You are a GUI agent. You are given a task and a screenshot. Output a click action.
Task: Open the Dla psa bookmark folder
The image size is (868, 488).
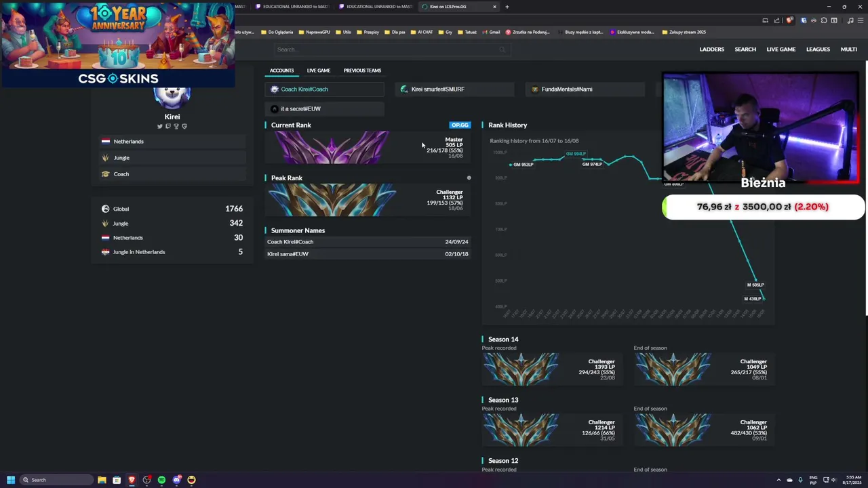point(395,32)
